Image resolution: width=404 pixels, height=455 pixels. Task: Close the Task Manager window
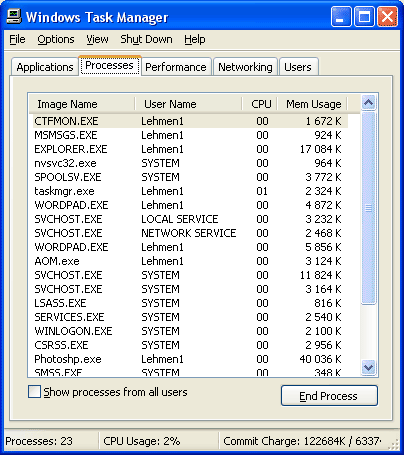[x=387, y=17]
